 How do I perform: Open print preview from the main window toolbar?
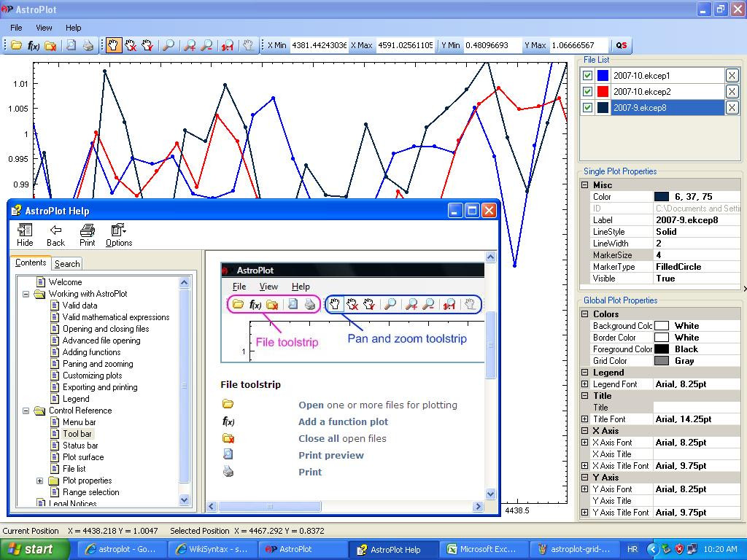(x=71, y=45)
